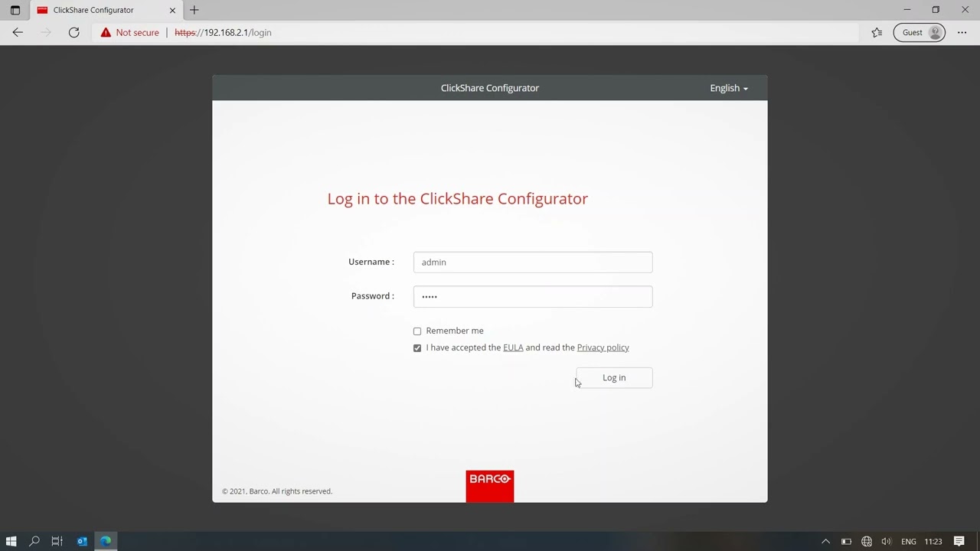
Task: Click the Password input field
Action: pyautogui.click(x=533, y=296)
